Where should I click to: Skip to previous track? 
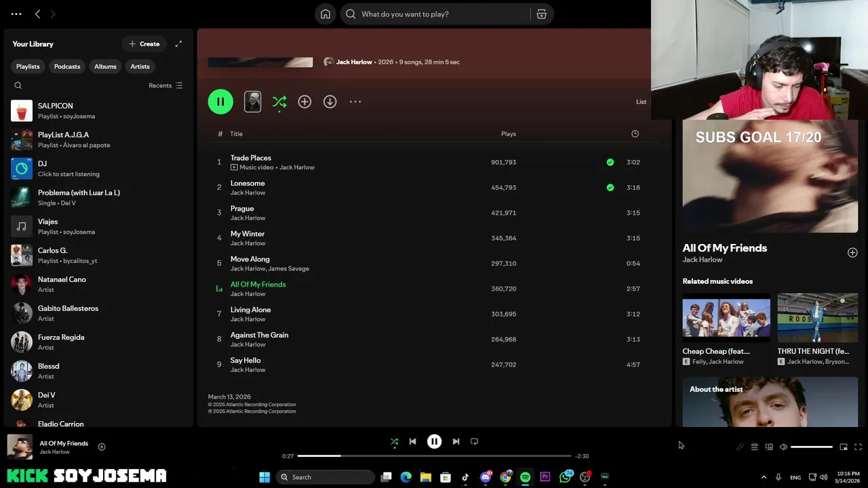412,441
